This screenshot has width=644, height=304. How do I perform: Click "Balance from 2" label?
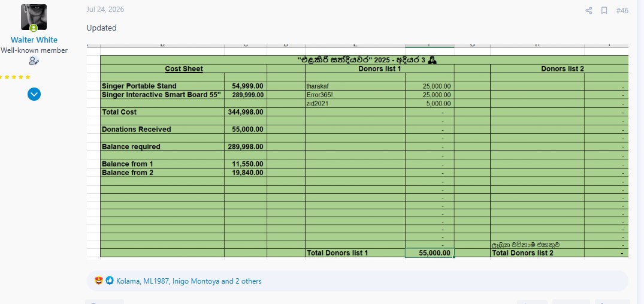pos(128,173)
